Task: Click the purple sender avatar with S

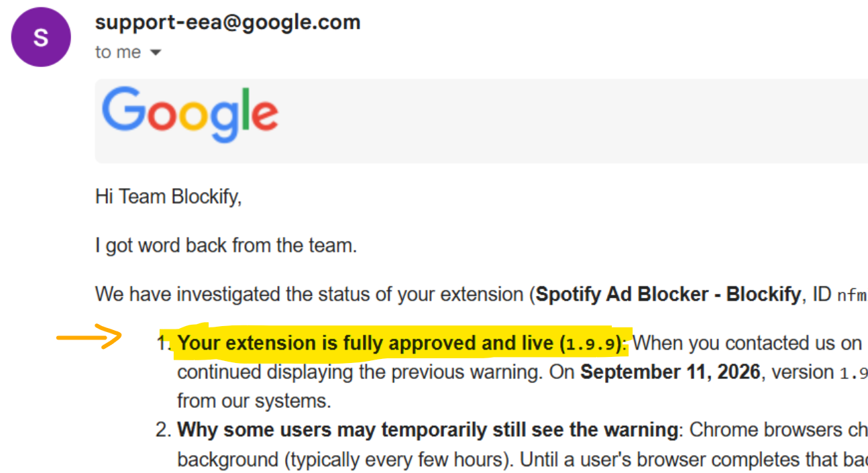Action: [x=41, y=38]
